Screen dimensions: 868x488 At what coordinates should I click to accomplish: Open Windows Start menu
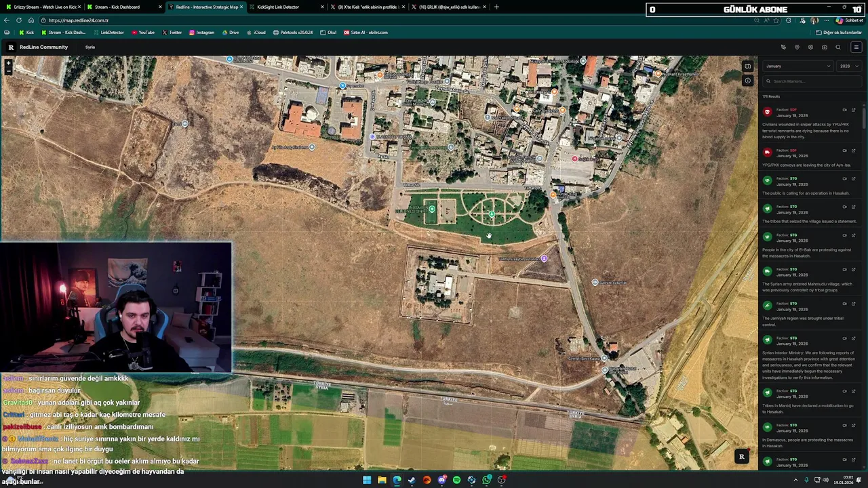(367, 480)
